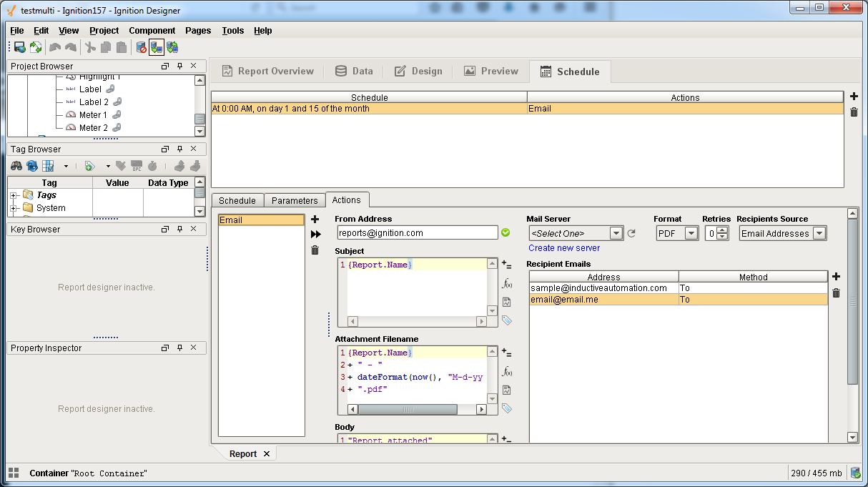Image resolution: width=868 pixels, height=487 pixels.
Task: Add a new recipient email with plus icon
Action: 836,277
